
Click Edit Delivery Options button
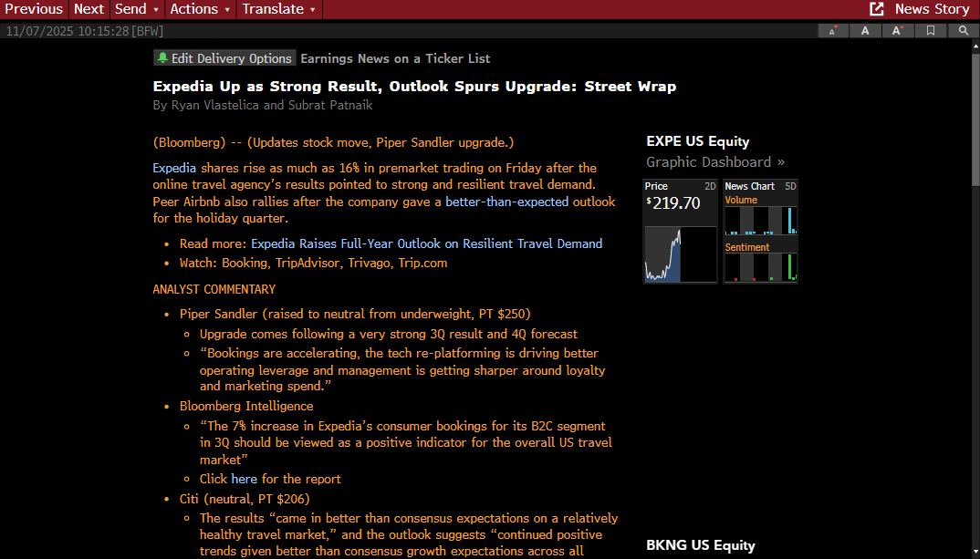(x=224, y=58)
